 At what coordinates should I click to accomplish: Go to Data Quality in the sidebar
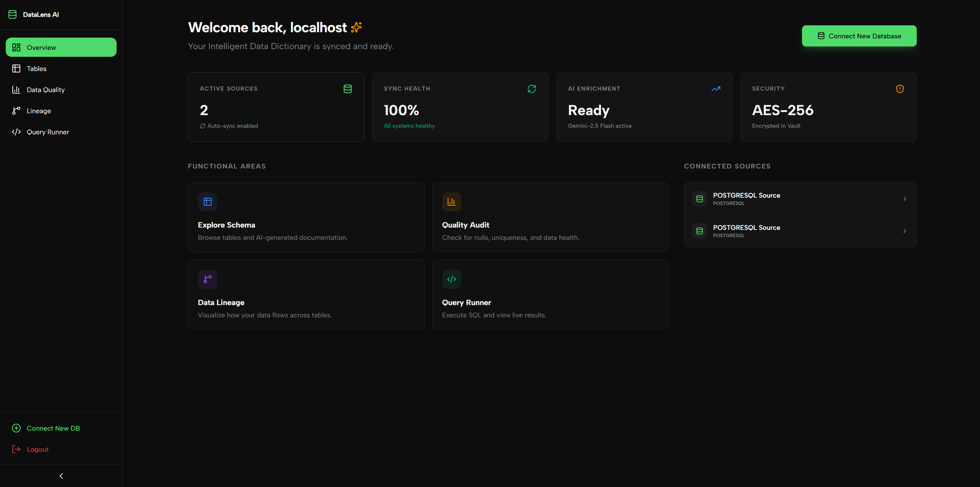(46, 90)
